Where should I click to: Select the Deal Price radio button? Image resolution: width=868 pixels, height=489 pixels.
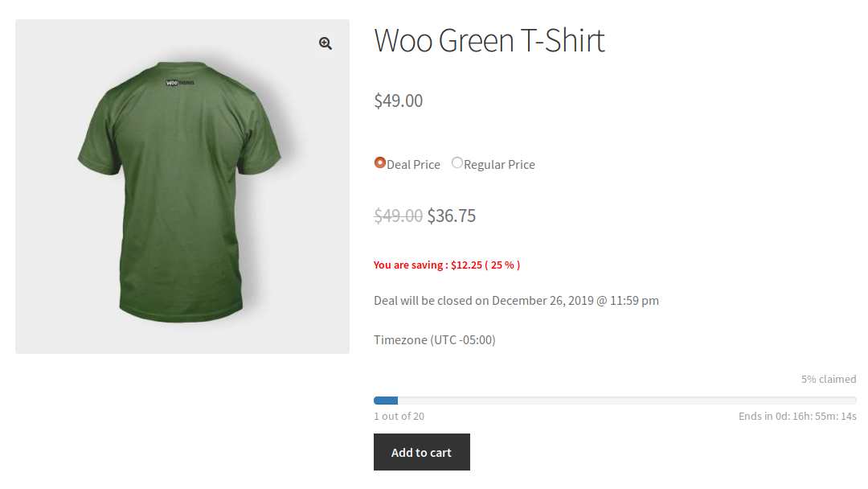pos(379,162)
